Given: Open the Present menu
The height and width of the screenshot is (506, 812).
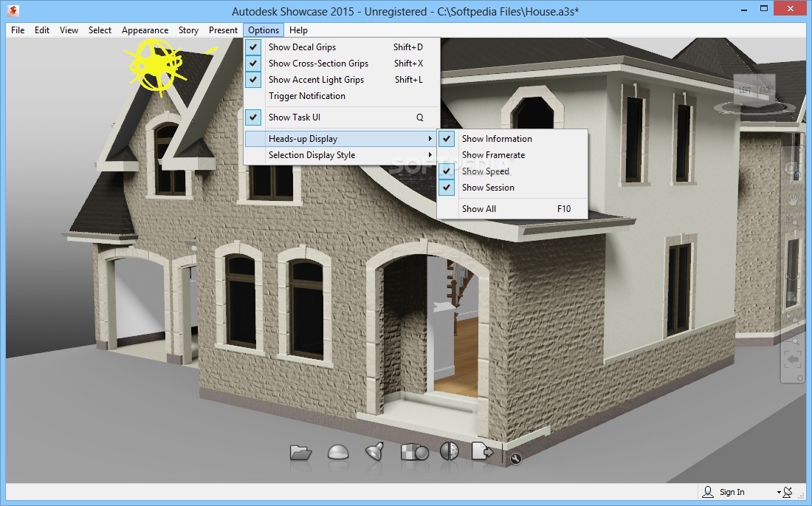Looking at the screenshot, I should tap(223, 30).
